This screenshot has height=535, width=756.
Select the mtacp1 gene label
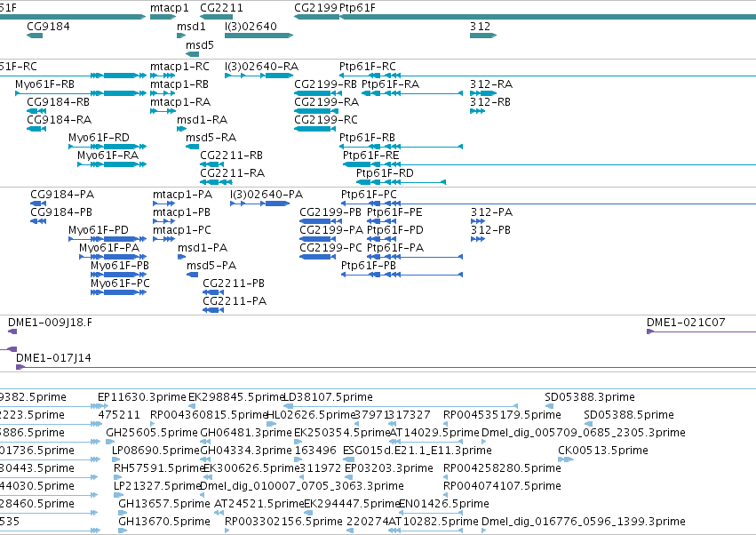pyautogui.click(x=169, y=8)
